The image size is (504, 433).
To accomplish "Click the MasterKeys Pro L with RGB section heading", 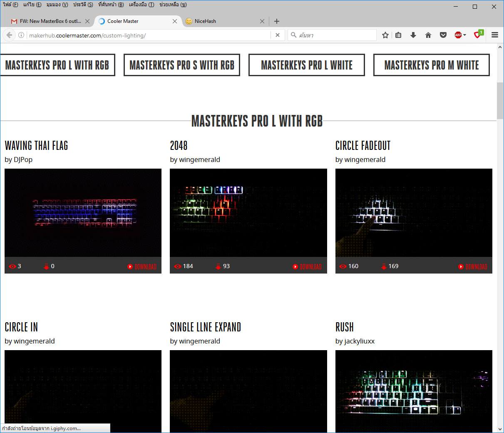I will pos(257,121).
